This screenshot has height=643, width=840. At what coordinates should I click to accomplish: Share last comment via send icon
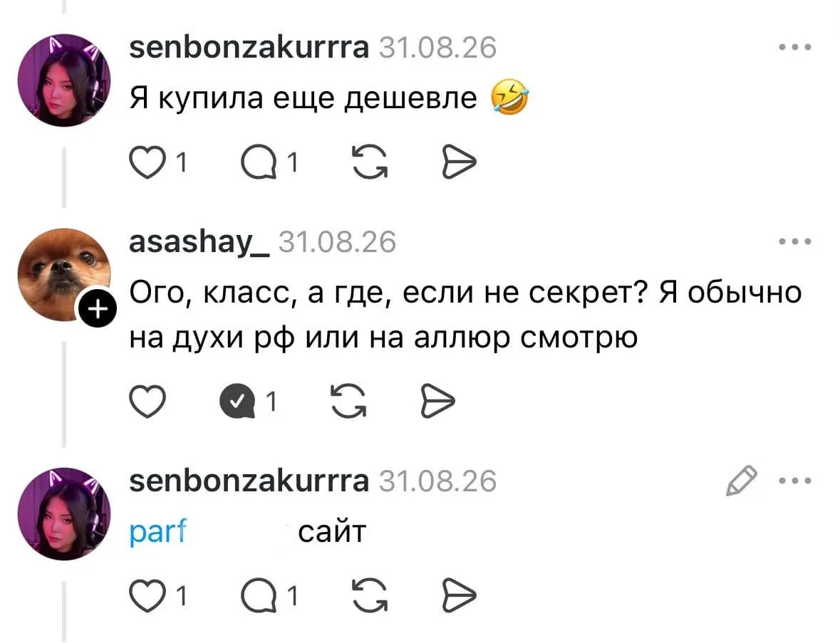pos(459,595)
